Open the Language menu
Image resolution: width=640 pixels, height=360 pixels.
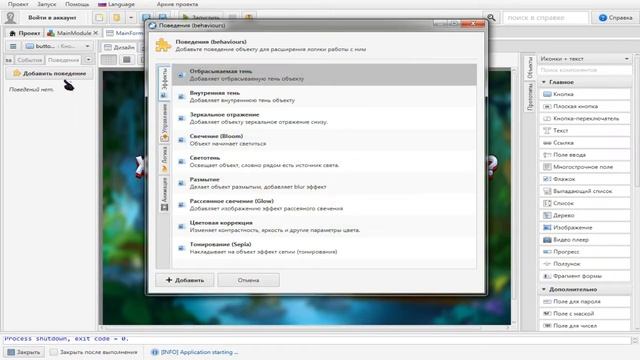[117, 4]
